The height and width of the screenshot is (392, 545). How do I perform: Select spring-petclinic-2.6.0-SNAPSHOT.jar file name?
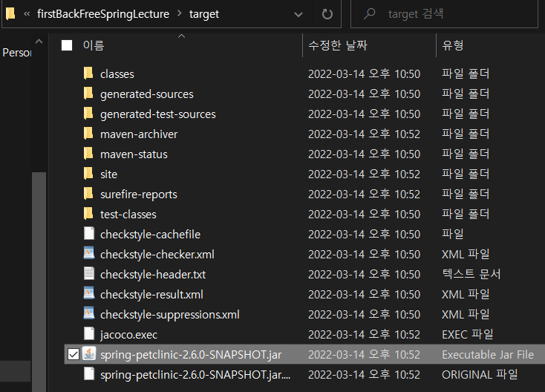coord(191,355)
